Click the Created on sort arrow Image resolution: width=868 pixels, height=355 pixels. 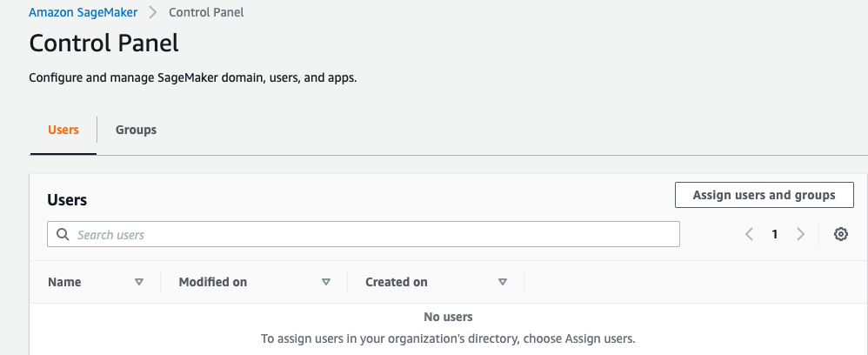pyautogui.click(x=503, y=282)
